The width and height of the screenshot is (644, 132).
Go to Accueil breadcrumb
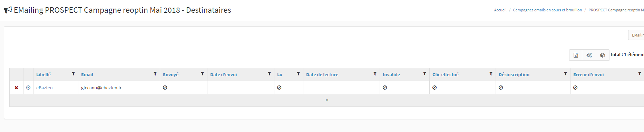500,10
